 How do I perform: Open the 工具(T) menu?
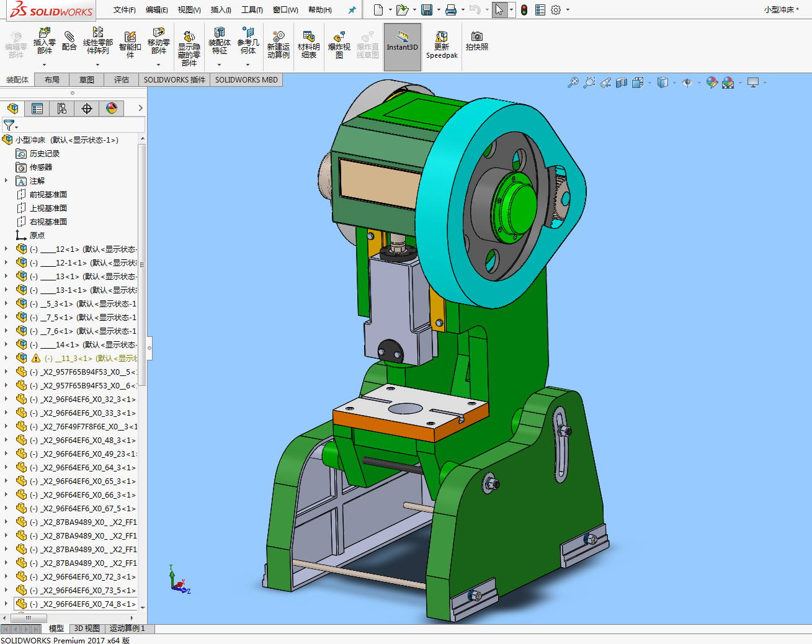click(252, 10)
